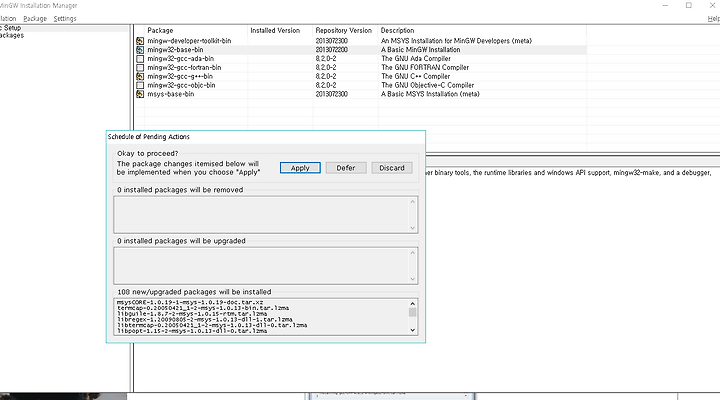This screenshot has height=400, width=720.
Task: Maximize the MinGW Installation Manager window
Action: 689,6
